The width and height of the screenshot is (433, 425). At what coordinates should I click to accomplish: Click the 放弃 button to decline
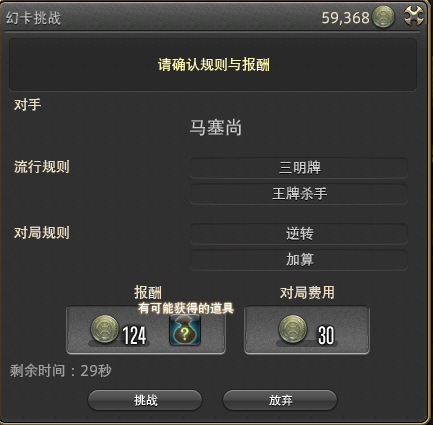click(280, 400)
